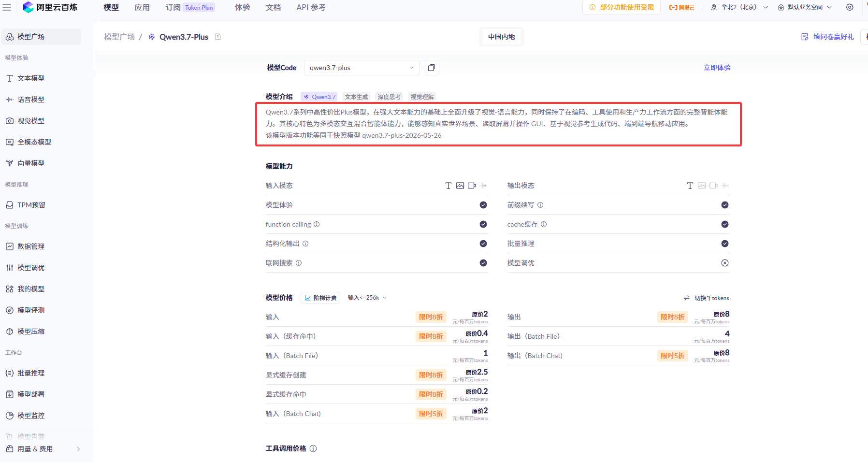Select 模型监控 in the sidebar
The width and height of the screenshot is (868, 462).
coord(42,416)
